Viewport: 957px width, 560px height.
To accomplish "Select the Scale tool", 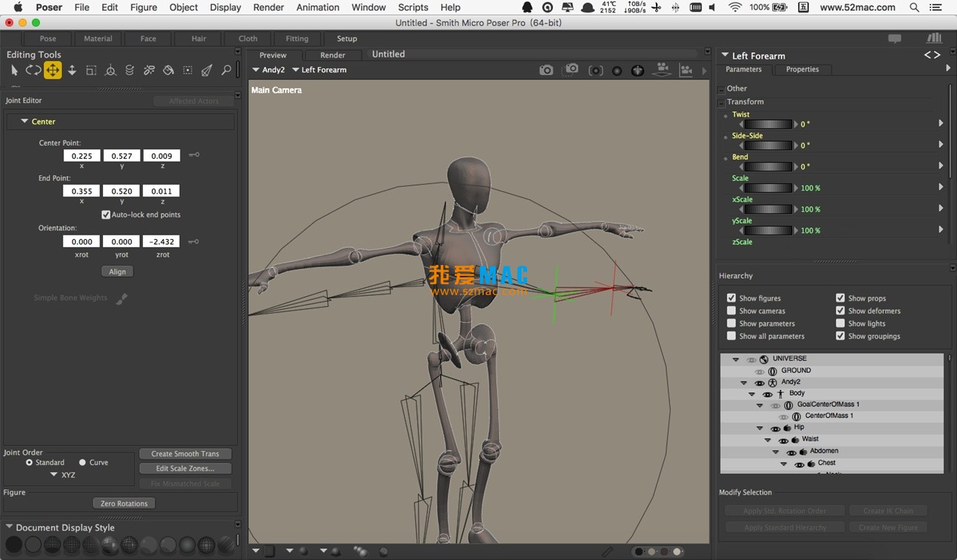I will tap(91, 70).
